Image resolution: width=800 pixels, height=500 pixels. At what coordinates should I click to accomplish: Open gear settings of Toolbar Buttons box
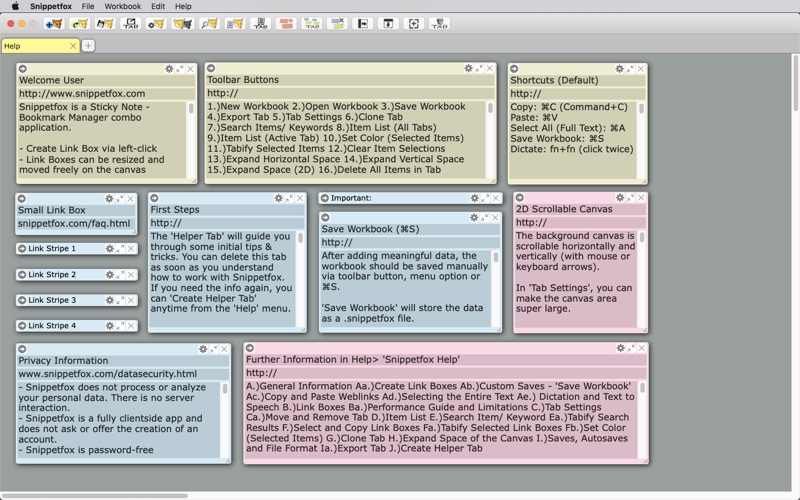468,68
